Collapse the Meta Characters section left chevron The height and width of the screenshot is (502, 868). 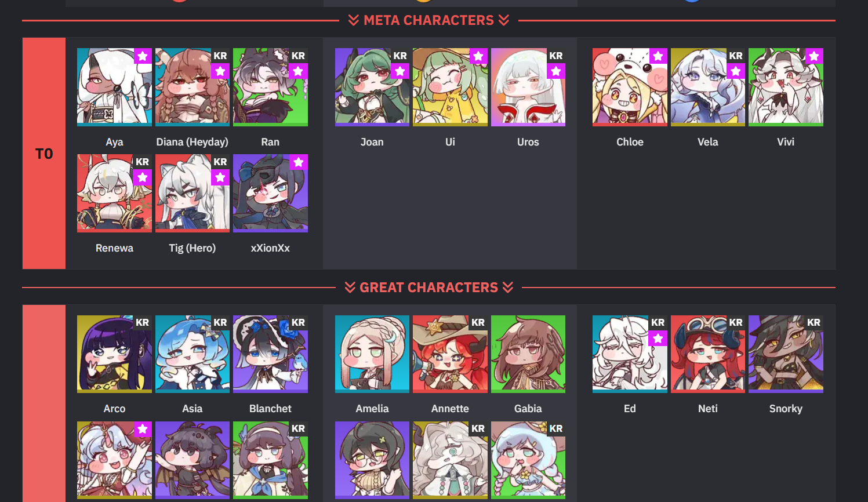tap(354, 20)
